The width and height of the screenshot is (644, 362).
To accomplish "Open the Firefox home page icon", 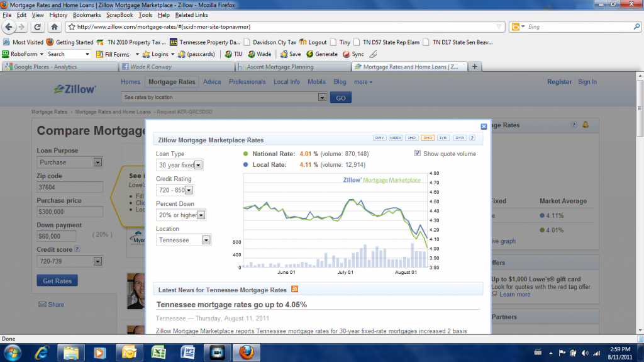I will tap(54, 26).
